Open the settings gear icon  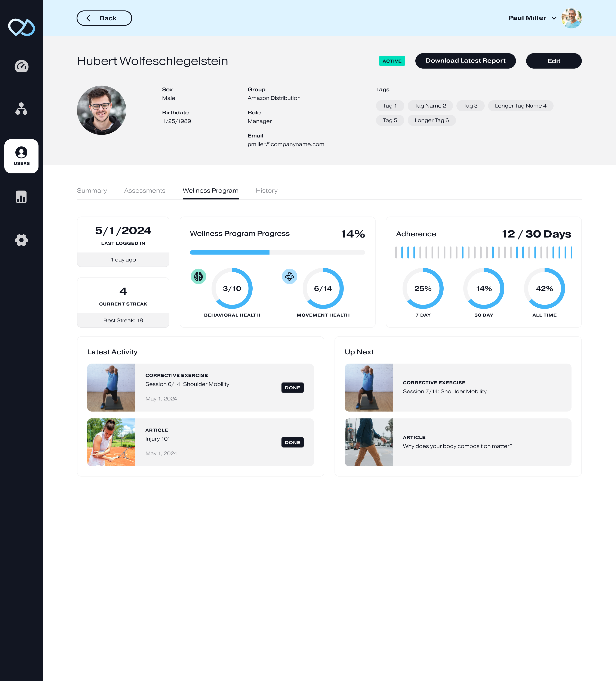point(21,240)
